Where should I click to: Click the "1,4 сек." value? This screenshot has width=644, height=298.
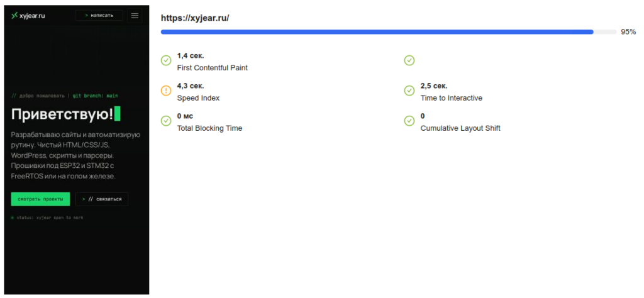(x=191, y=55)
